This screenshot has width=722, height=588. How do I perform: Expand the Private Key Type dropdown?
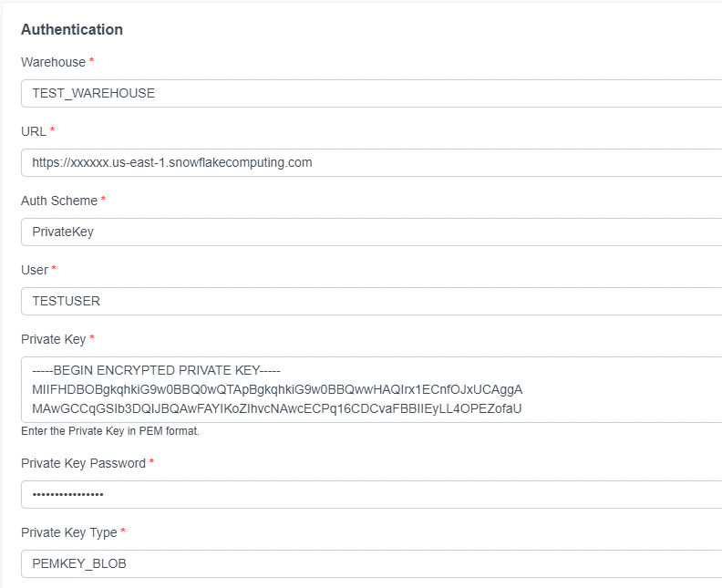click(x=365, y=563)
